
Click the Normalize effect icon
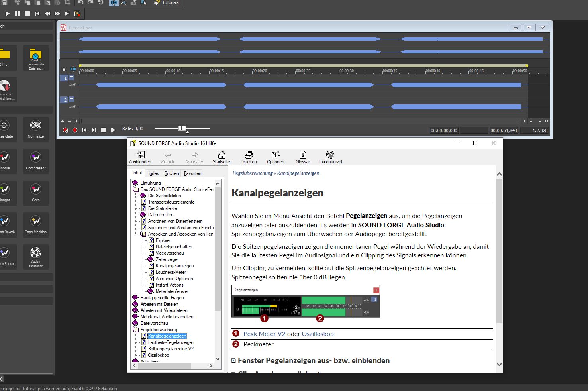pyautogui.click(x=36, y=129)
